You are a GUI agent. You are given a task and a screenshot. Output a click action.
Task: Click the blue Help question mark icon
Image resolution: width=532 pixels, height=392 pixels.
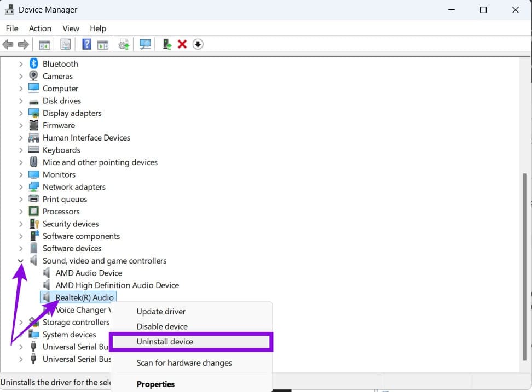click(87, 44)
